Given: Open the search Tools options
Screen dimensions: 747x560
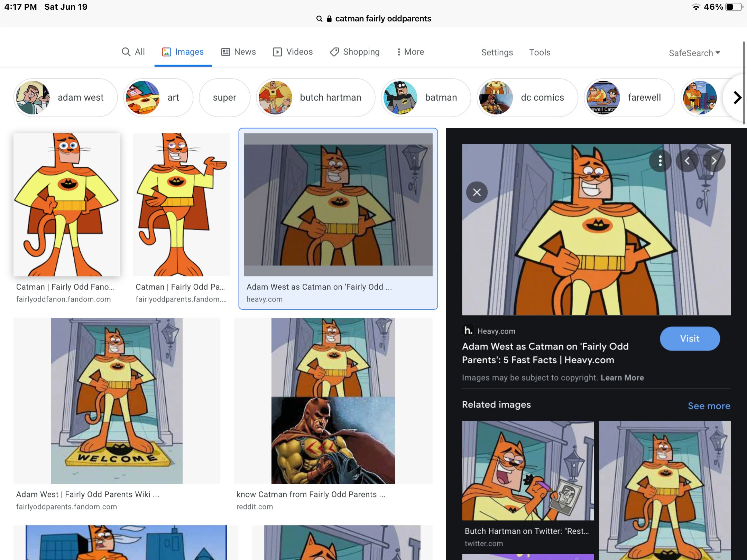Looking at the screenshot, I should tap(539, 53).
